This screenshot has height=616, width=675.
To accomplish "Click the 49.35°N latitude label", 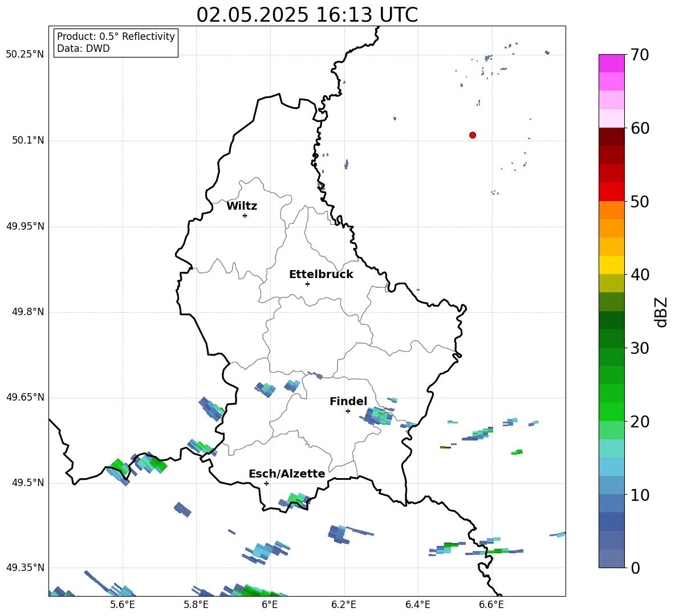I will click(x=25, y=568).
